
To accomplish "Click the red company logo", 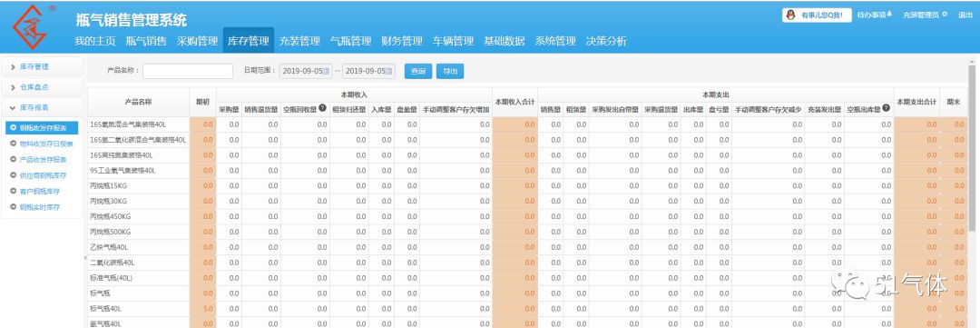I will (29, 26).
